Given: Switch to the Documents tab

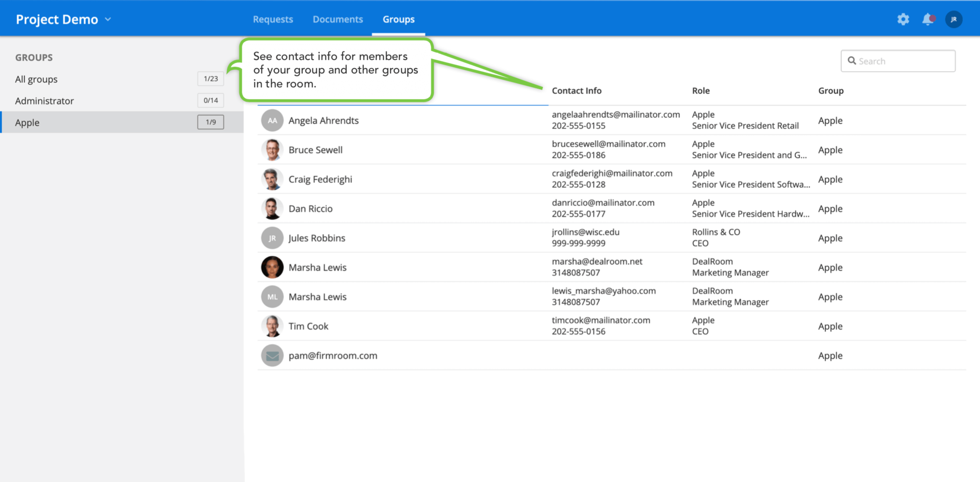Looking at the screenshot, I should (338, 19).
